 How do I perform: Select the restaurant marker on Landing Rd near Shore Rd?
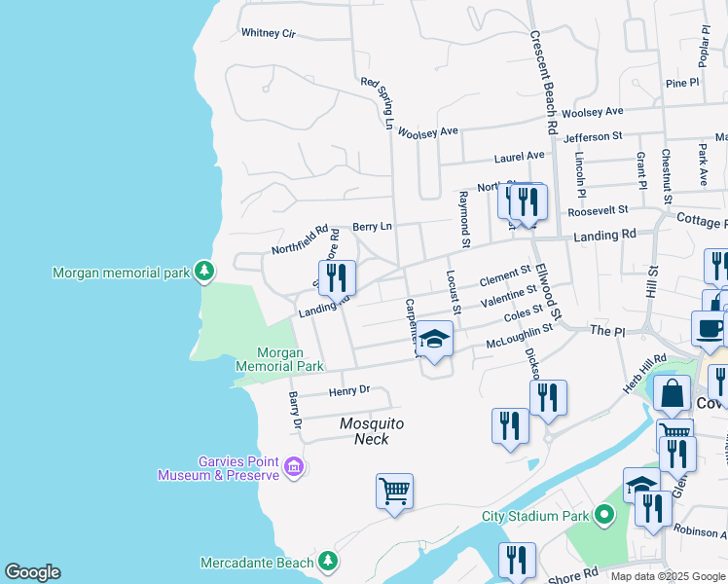coord(337,278)
